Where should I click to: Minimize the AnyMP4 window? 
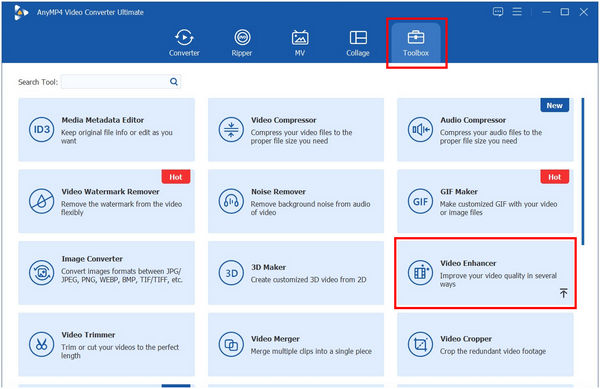point(546,12)
